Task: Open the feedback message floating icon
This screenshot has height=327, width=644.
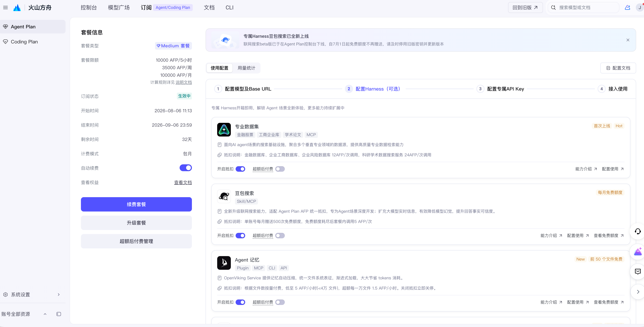Action: point(638,271)
